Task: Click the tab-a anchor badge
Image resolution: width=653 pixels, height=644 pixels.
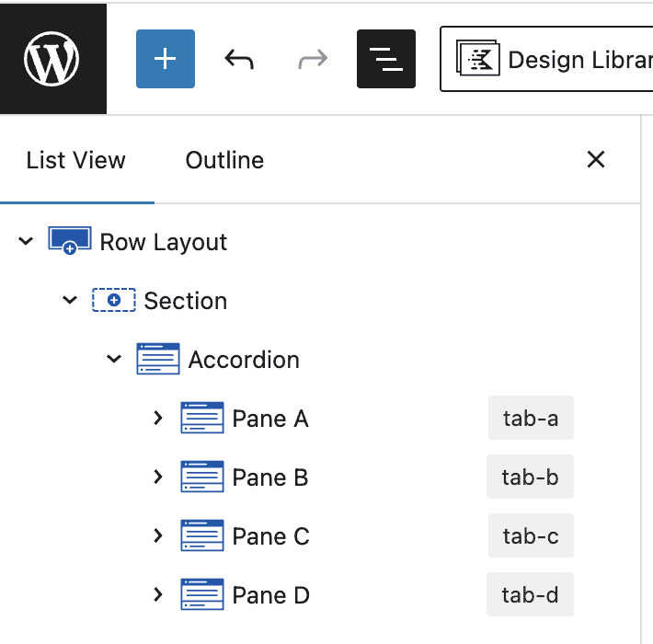Action: [531, 419]
